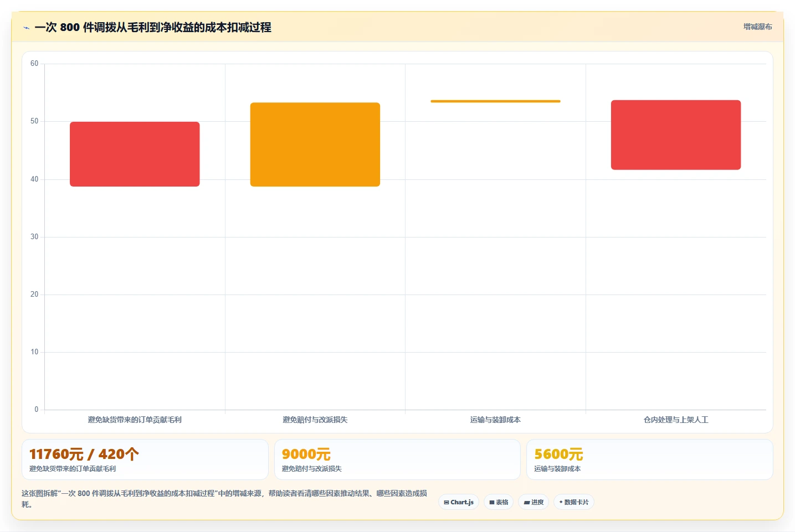Click the y-axis value 60
This screenshot has height=532, width=795.
point(34,64)
